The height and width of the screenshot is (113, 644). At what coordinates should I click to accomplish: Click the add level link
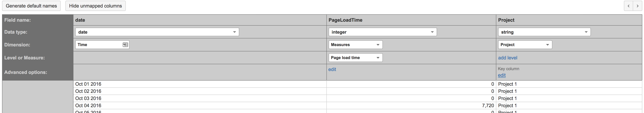508,58
